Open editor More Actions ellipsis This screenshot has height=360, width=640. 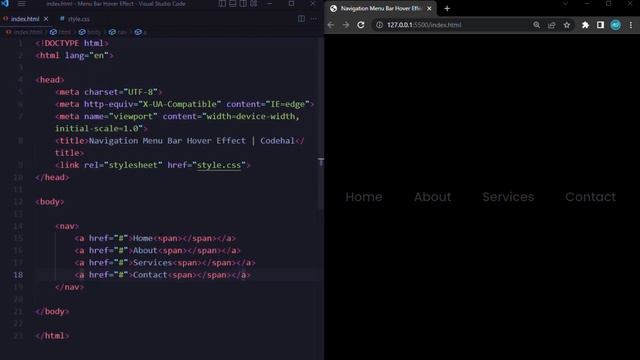[x=313, y=19]
